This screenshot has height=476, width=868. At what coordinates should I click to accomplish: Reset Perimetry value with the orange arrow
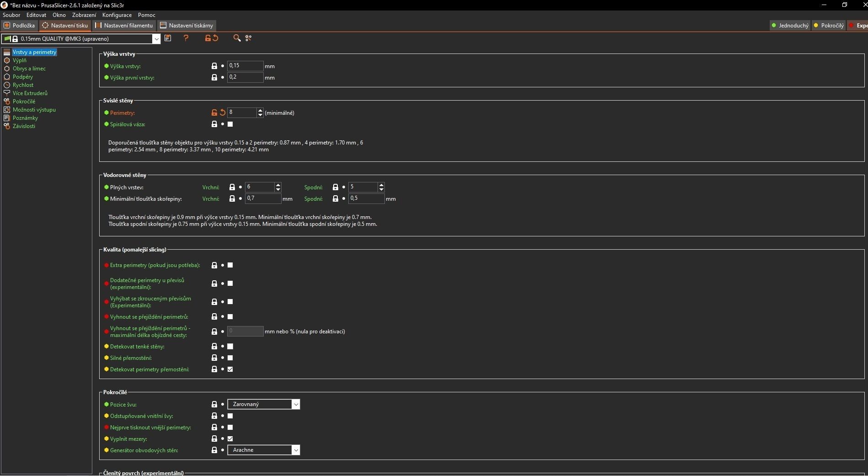(223, 112)
